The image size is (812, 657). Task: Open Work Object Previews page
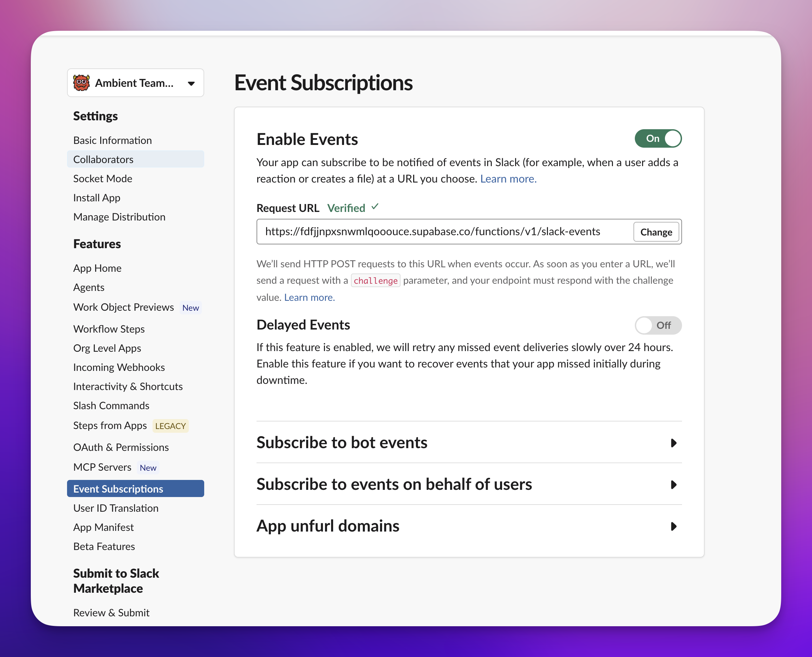[x=123, y=307]
